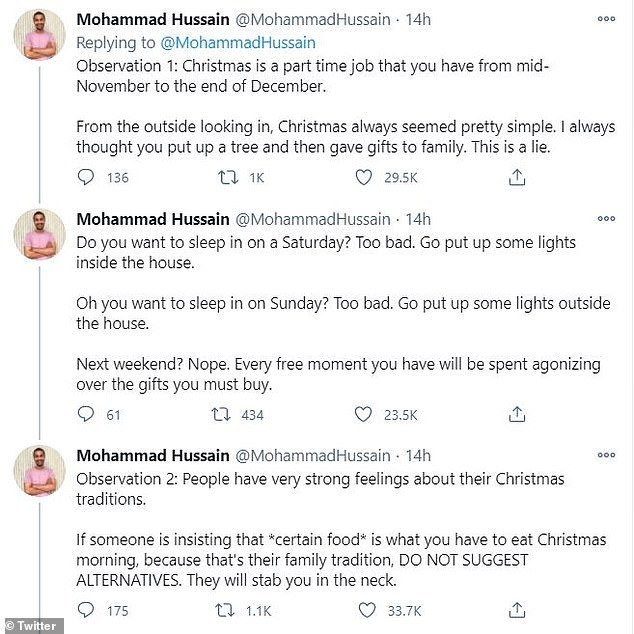Like the Observation 1 tweet
The image size is (634, 634).
pyautogui.click(x=365, y=178)
